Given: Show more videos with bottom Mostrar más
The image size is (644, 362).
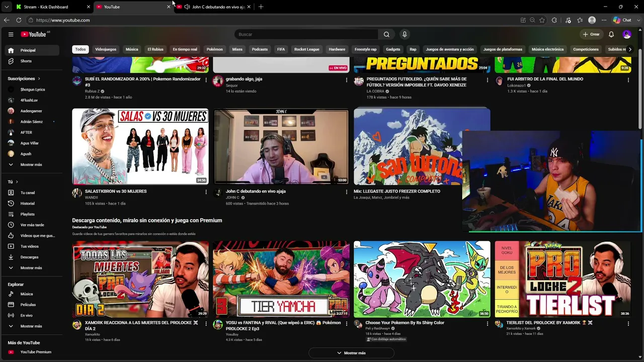Looking at the screenshot, I should point(351,353).
